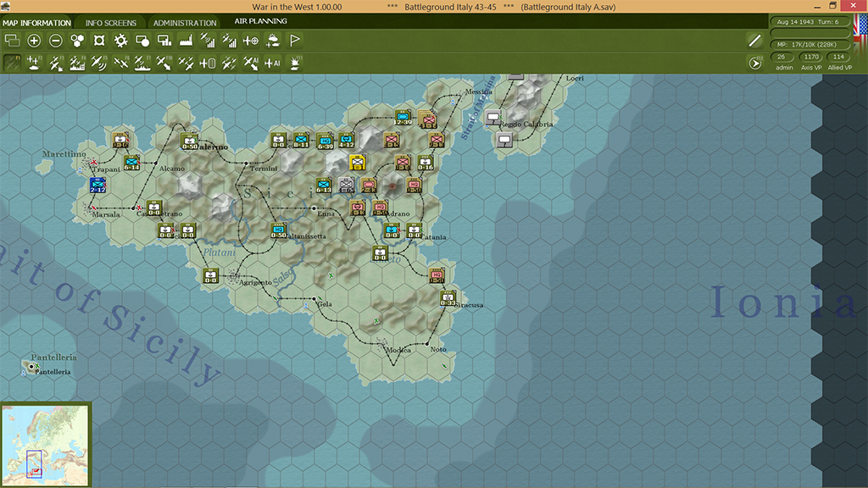Click the Europe minimap thumbnail
This screenshot has width=868, height=488.
(45, 446)
